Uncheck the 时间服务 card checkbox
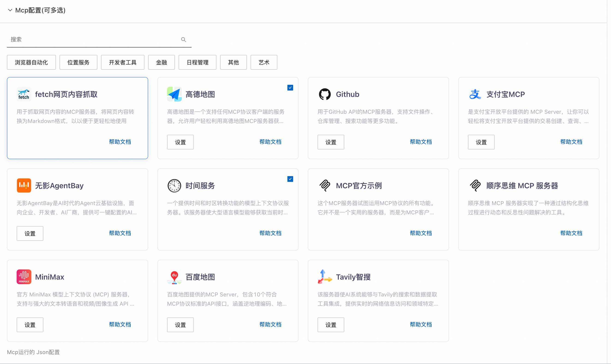This screenshot has width=611, height=364. (x=290, y=179)
